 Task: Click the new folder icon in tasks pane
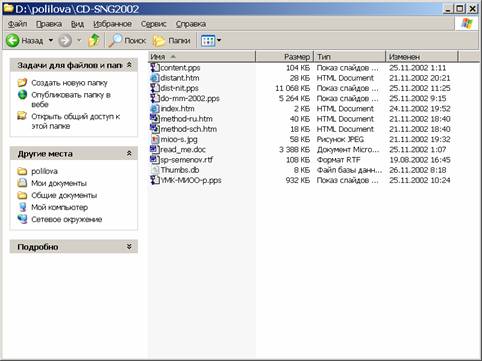[22, 82]
